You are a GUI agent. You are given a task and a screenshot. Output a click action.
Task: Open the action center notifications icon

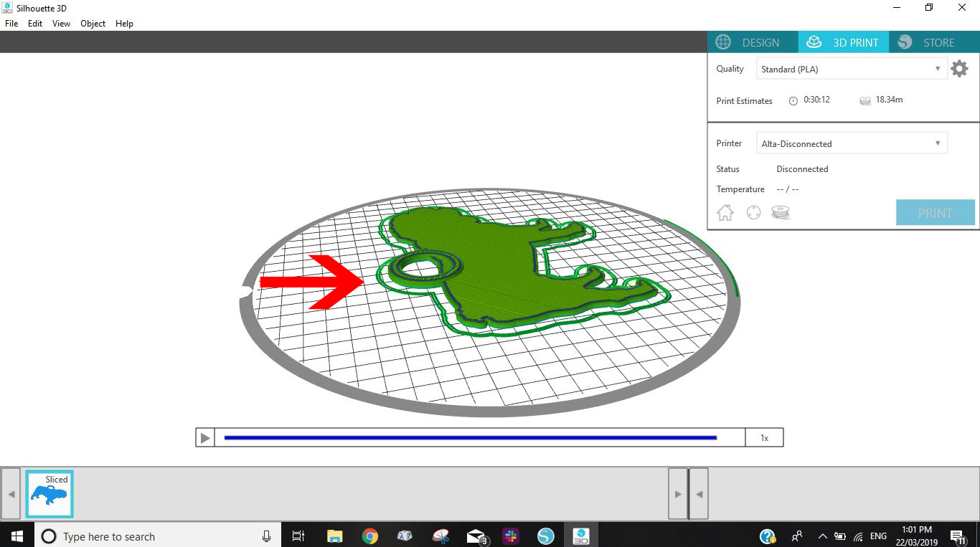(957, 536)
